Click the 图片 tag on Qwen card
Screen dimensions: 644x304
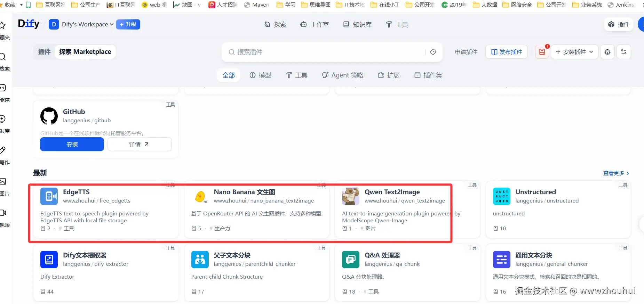368,229
